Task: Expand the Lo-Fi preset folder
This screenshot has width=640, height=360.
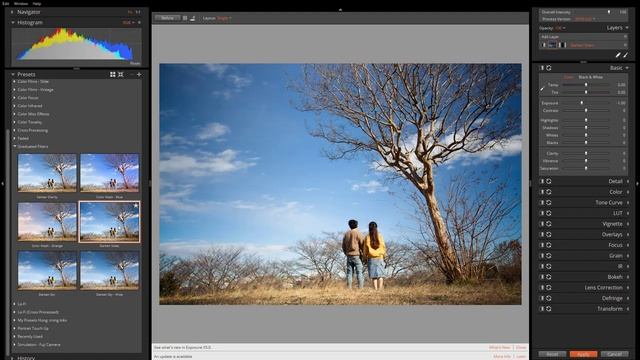Action: pos(15,304)
